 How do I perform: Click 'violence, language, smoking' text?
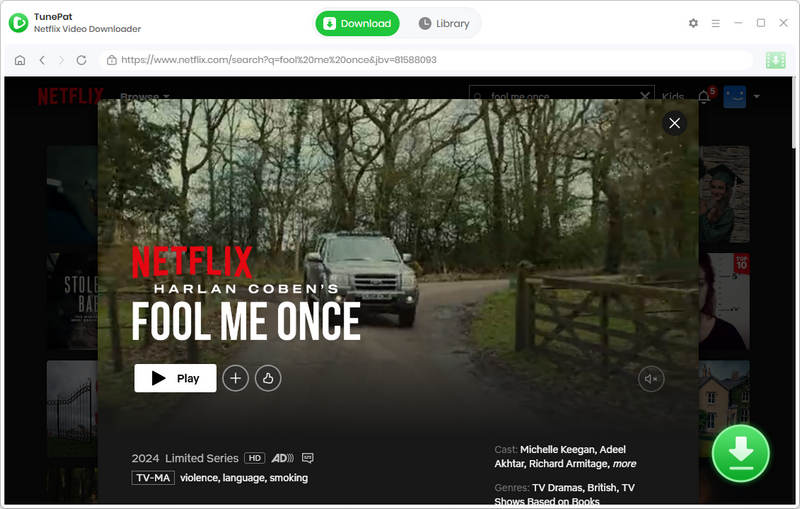coord(244,478)
